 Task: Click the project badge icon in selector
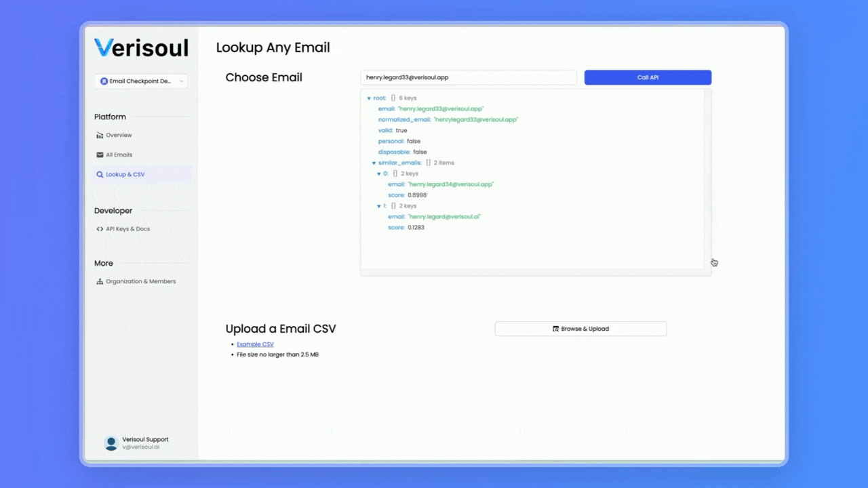[104, 81]
